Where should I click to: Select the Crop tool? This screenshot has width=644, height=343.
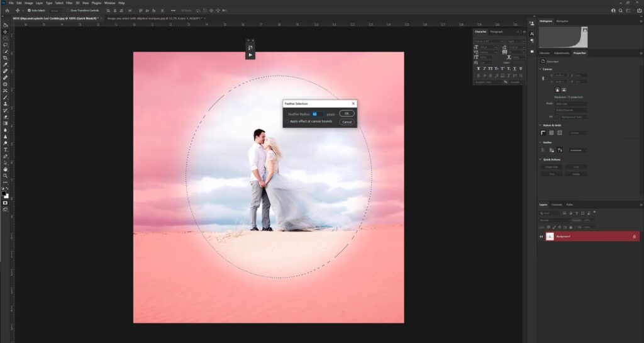click(x=6, y=58)
